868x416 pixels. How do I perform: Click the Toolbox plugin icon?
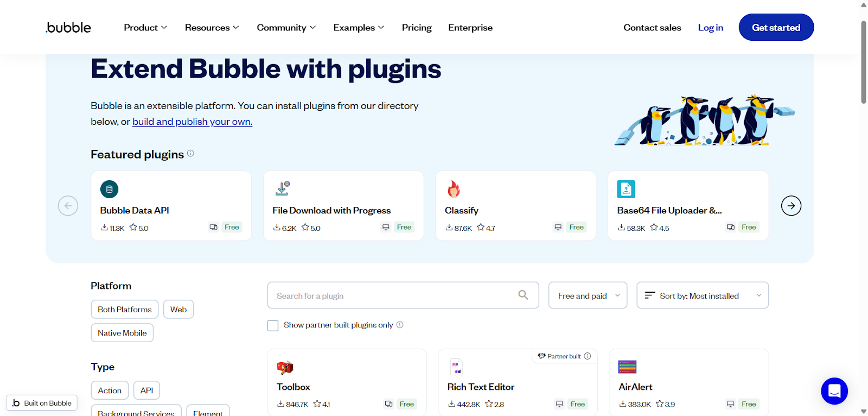point(285,367)
